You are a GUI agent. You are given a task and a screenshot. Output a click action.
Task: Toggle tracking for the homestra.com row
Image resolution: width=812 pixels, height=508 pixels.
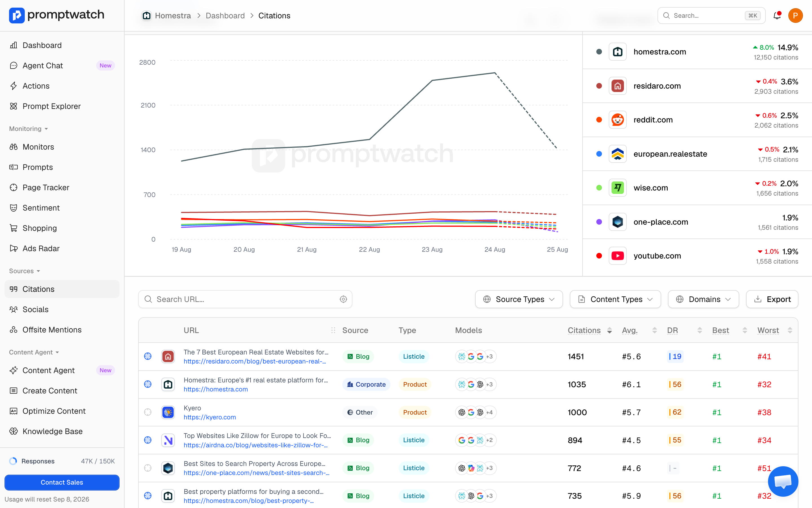(148, 384)
